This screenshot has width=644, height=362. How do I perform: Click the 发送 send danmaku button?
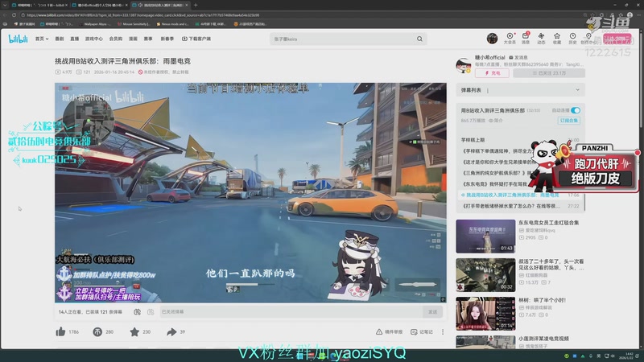(433, 312)
